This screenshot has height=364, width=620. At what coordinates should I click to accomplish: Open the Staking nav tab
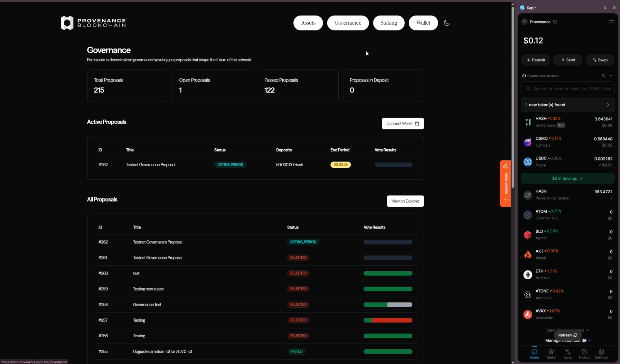pyautogui.click(x=388, y=23)
